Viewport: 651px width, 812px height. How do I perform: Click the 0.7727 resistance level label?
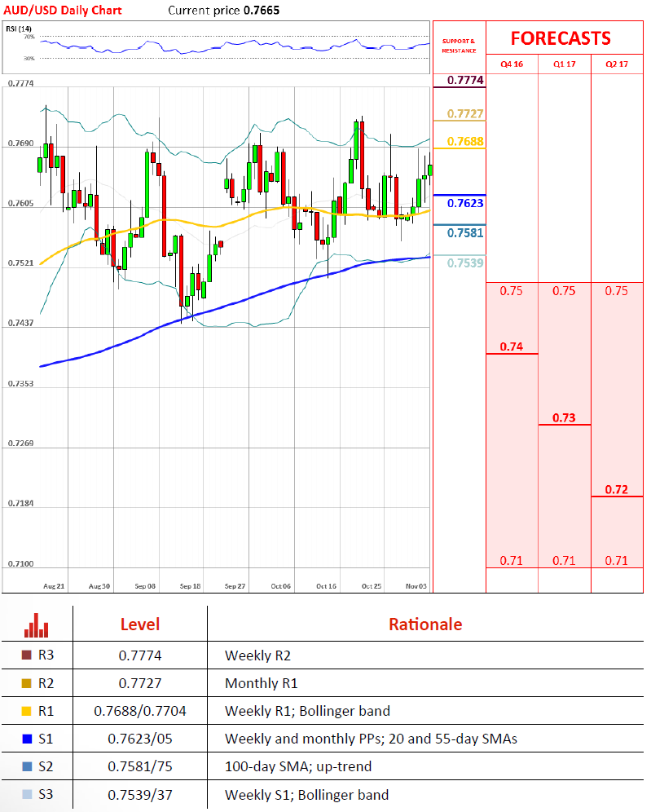coord(465,113)
